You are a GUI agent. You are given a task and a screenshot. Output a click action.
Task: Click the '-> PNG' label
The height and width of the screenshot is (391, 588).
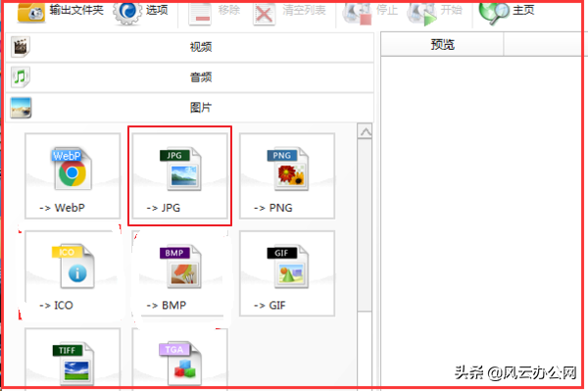(273, 208)
